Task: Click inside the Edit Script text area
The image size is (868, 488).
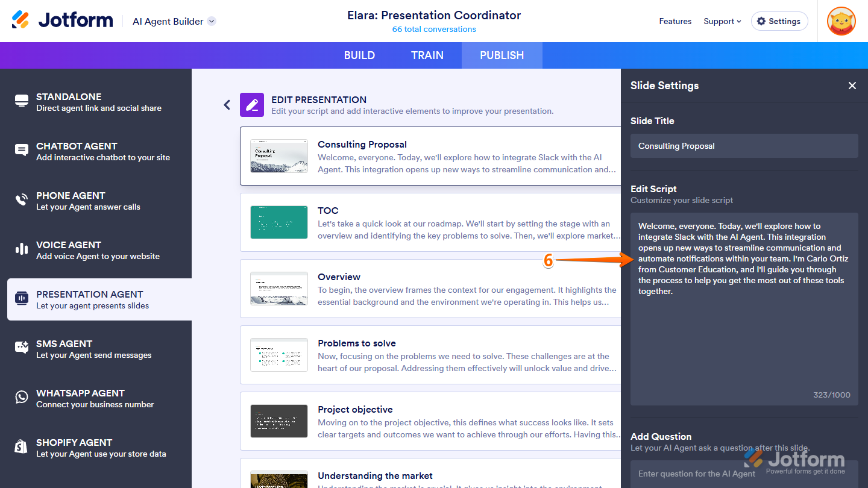Action: click(x=744, y=309)
